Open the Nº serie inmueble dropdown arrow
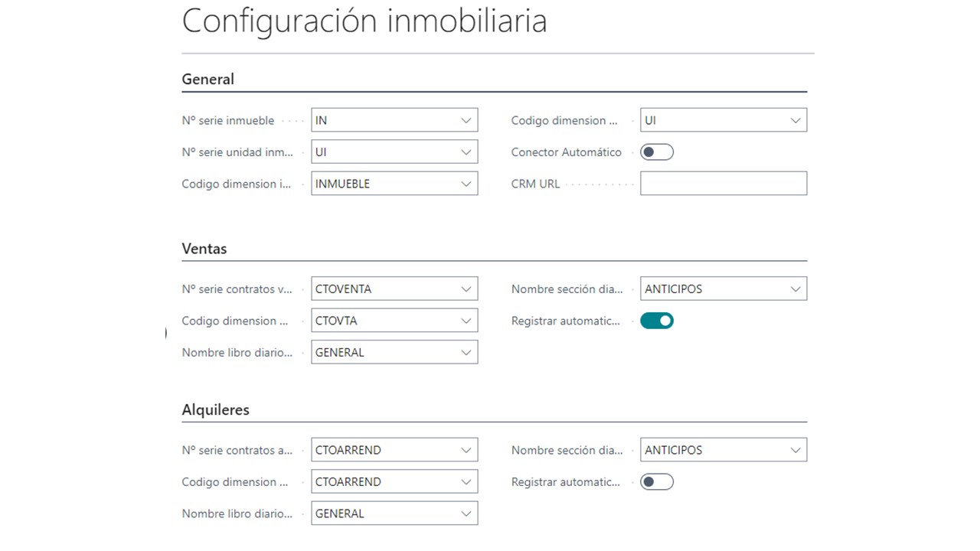 coord(465,121)
